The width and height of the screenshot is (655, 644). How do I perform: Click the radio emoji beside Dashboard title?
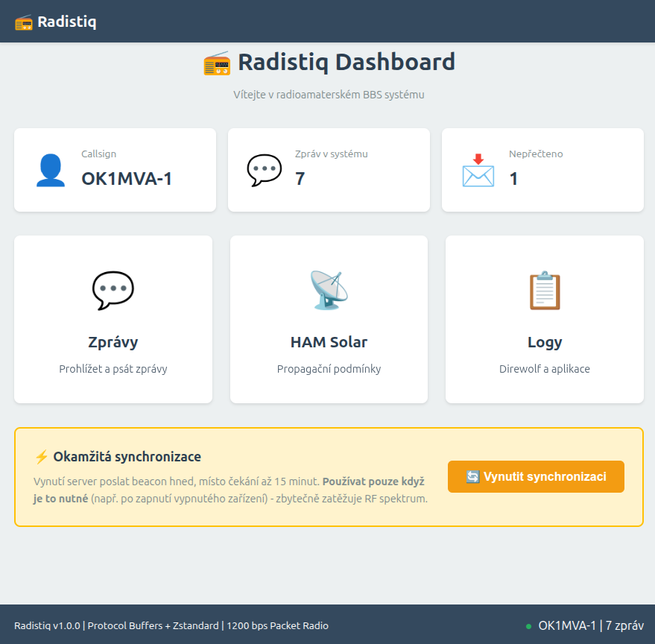(x=217, y=63)
